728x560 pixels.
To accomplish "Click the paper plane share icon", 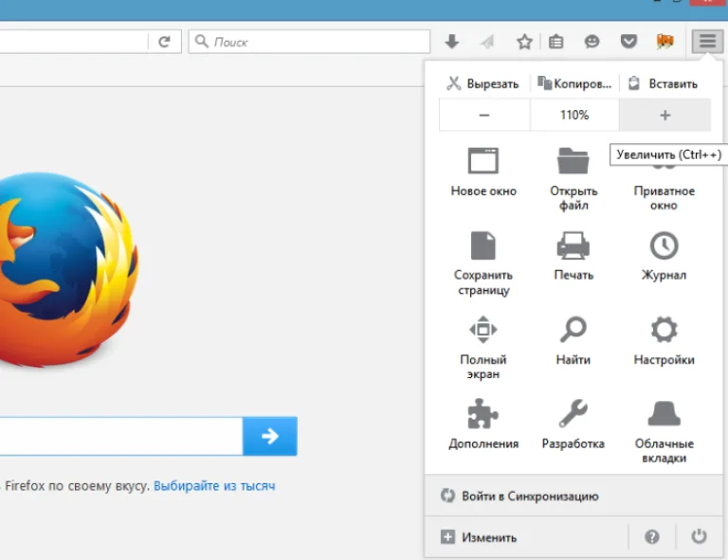I will pos(487,43).
